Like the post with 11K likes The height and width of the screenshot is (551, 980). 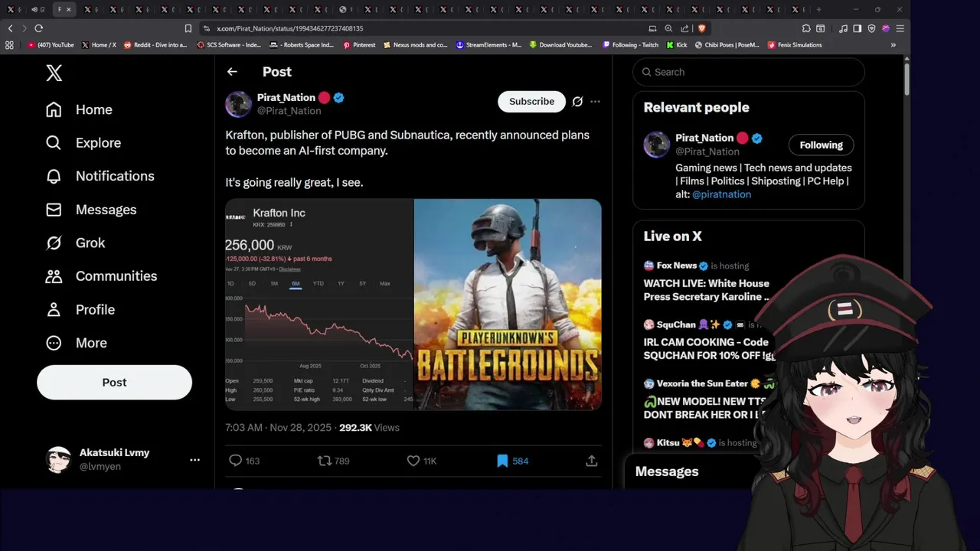click(x=413, y=461)
